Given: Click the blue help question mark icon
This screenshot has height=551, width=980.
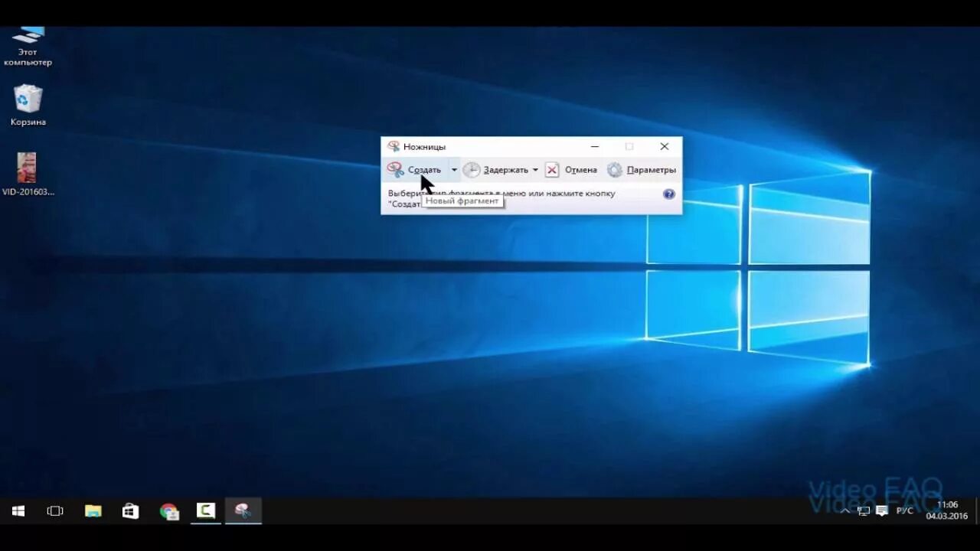Looking at the screenshot, I should pyautogui.click(x=669, y=194).
